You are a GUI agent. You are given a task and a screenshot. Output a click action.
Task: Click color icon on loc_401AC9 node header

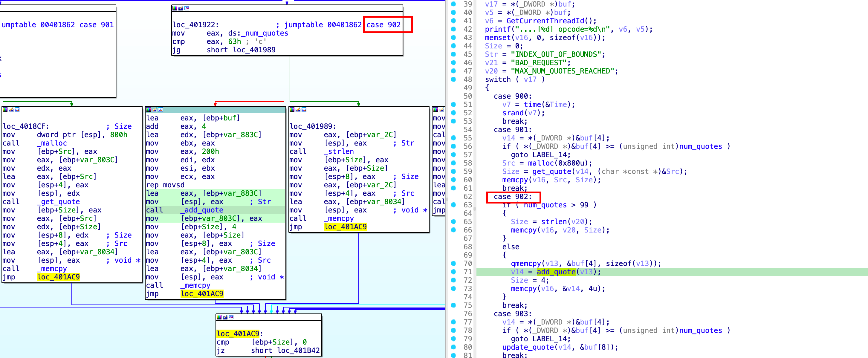[x=219, y=317]
